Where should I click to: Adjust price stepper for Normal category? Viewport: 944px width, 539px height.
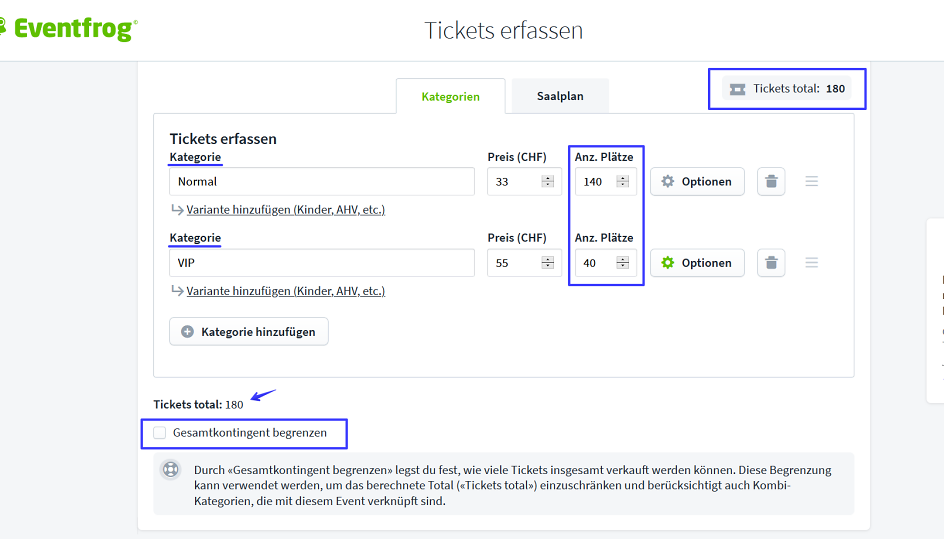point(547,181)
